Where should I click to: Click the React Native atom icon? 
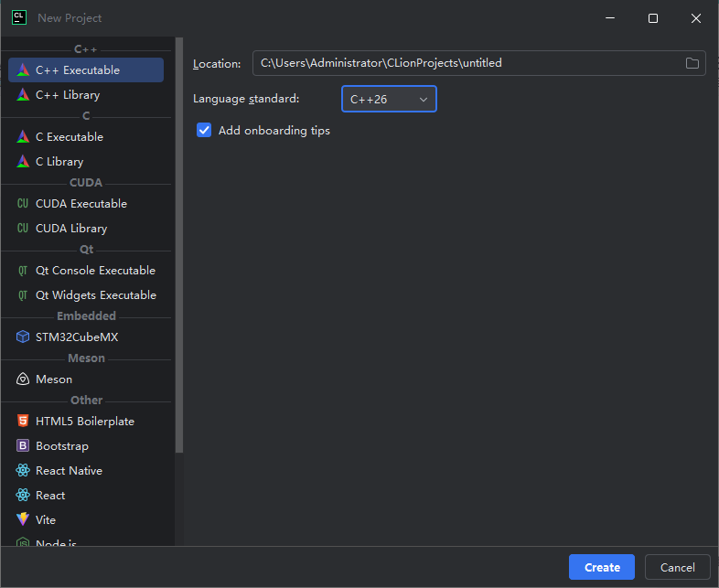(x=23, y=470)
